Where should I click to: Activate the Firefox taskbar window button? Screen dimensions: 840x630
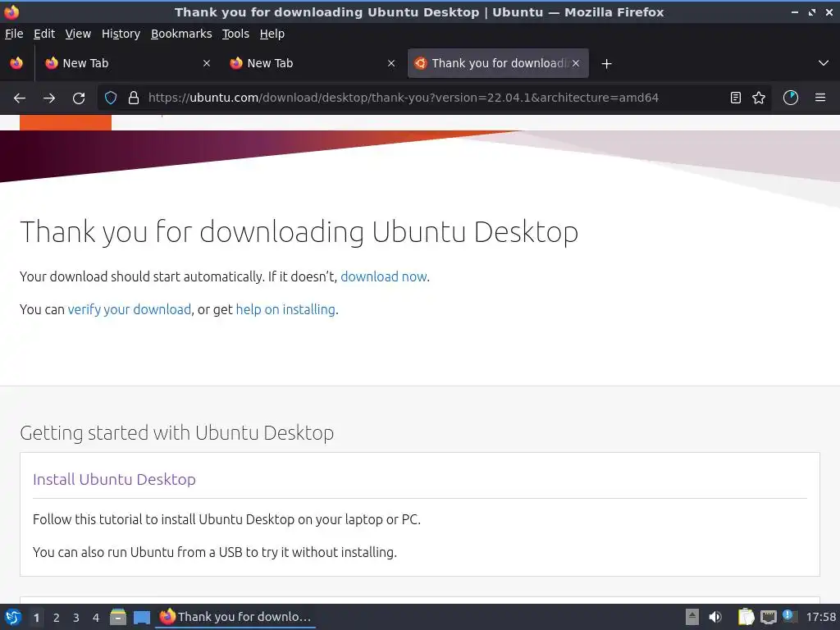point(235,617)
